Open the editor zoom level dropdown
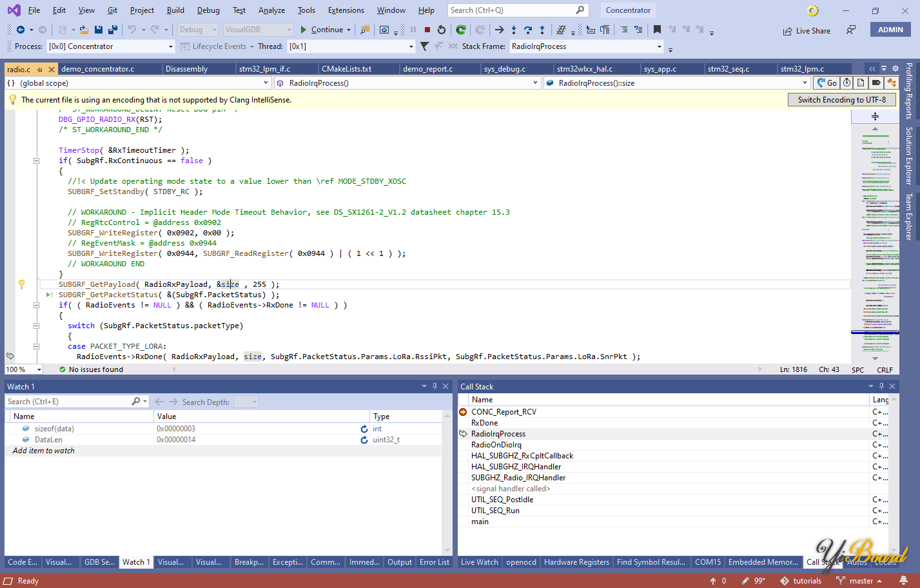This screenshot has width=920, height=588. pos(39,369)
